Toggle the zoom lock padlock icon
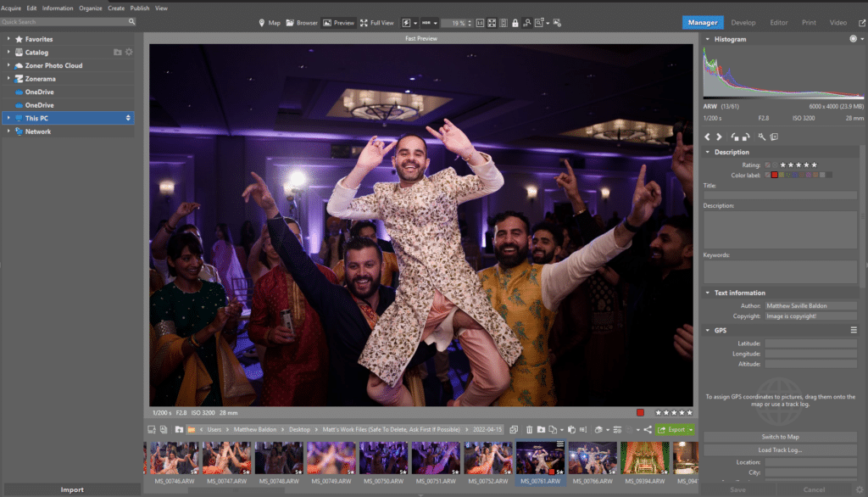 tap(515, 23)
